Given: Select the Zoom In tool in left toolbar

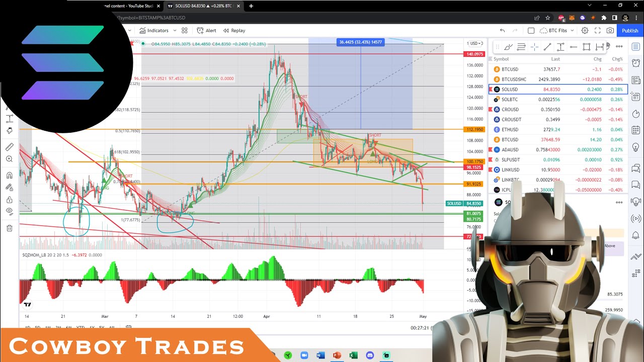Looking at the screenshot, I should click(x=9, y=159).
